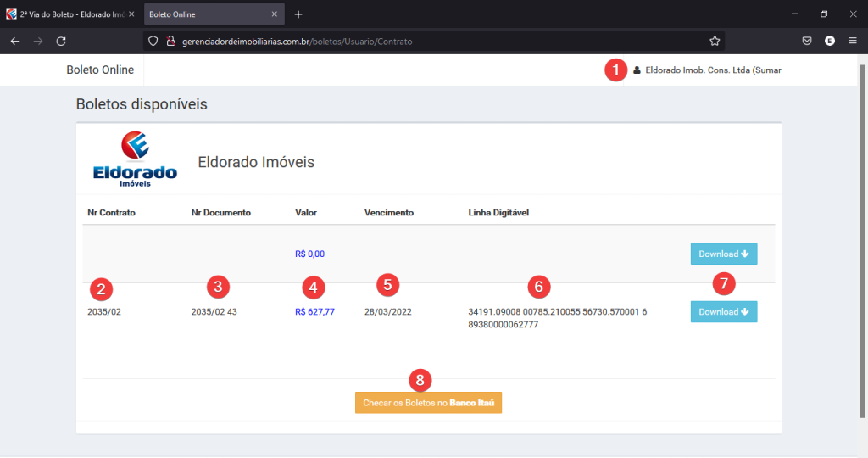
Task: Select the linha digitável barcode number
Action: click(558, 318)
